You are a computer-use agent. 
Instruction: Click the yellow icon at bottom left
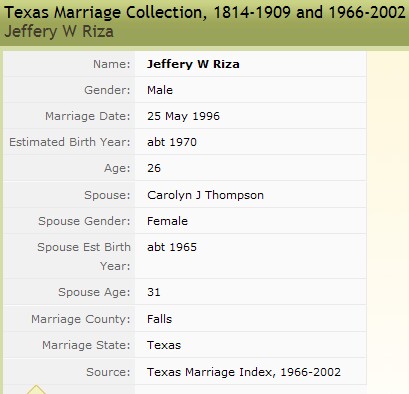pyautogui.click(x=36, y=390)
